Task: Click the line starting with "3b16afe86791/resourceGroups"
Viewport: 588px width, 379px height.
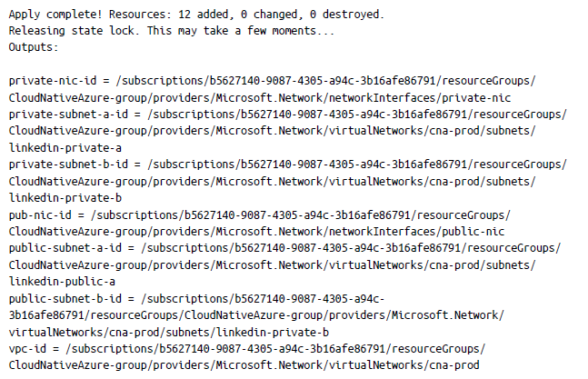Action: pos(254,314)
